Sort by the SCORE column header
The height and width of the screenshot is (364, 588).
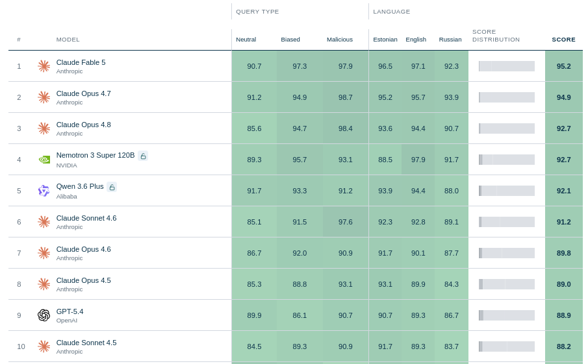[x=563, y=40]
